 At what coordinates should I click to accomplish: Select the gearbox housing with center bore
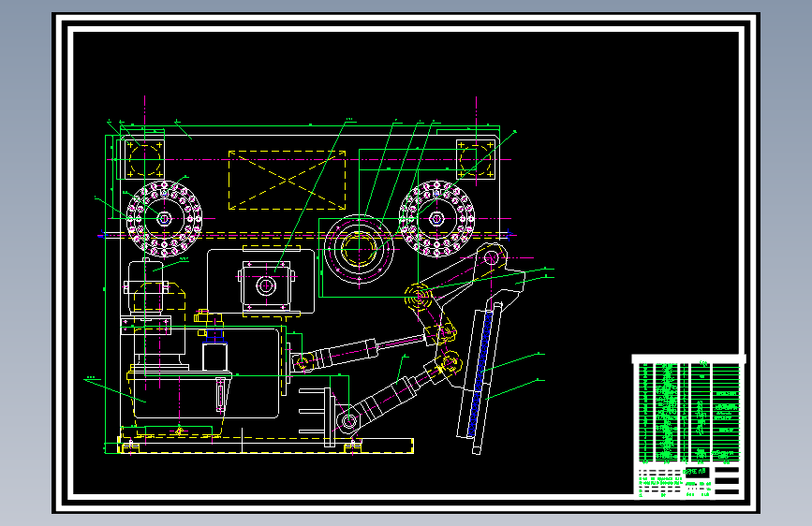pos(266,285)
